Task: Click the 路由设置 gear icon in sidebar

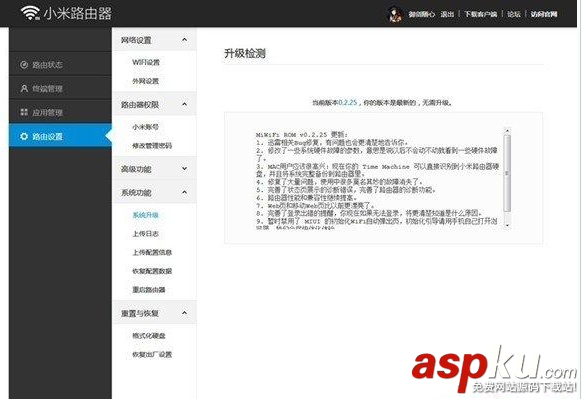Action: [24, 136]
